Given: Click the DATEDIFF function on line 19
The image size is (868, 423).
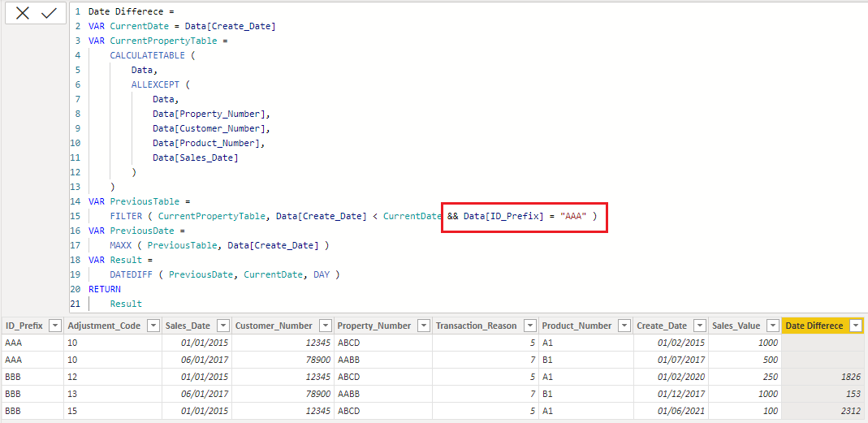Looking at the screenshot, I should [133, 274].
